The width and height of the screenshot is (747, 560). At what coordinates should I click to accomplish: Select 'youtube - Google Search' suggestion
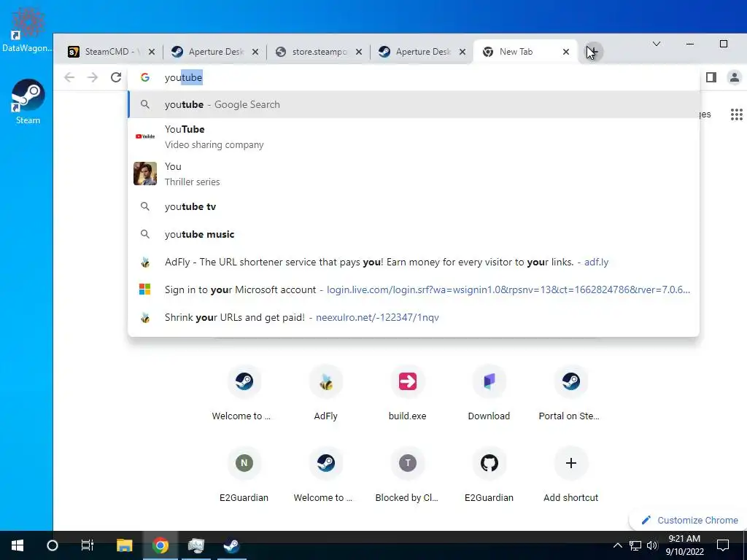414,104
